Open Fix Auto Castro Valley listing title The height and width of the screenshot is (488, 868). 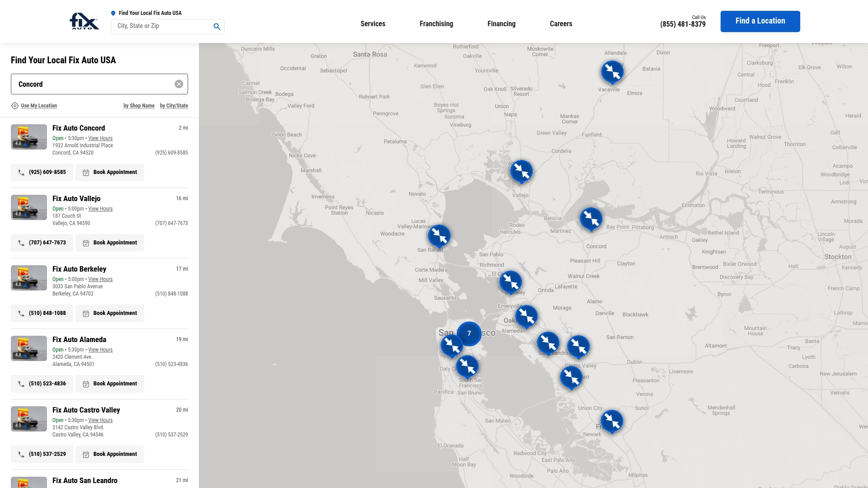86,410
